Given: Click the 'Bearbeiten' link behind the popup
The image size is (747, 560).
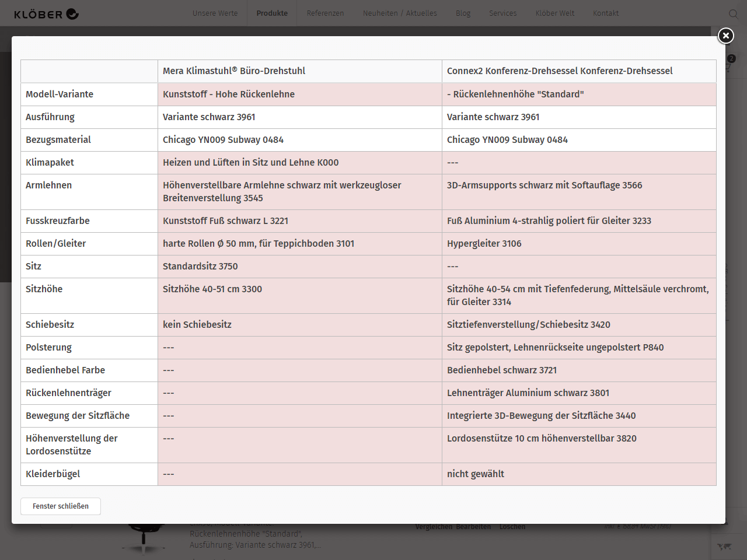Looking at the screenshot, I should coord(473,527).
